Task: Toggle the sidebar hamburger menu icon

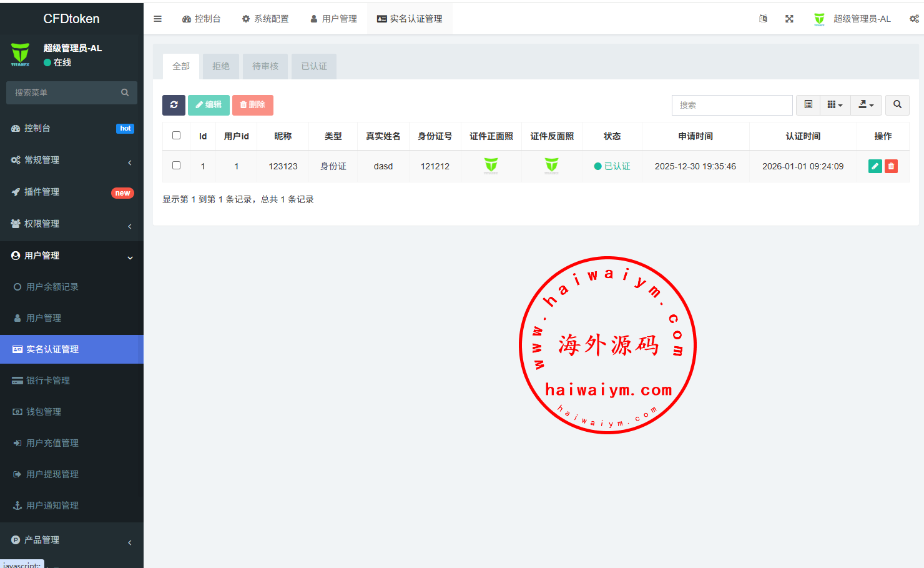Action: [x=157, y=19]
